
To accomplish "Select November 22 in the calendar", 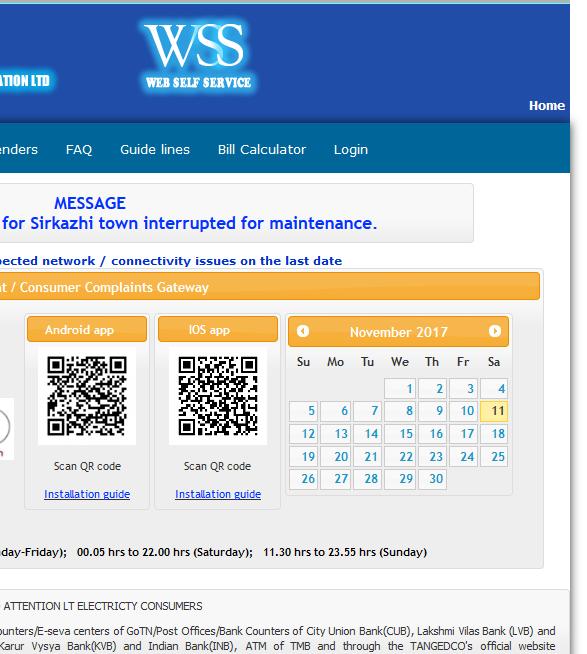I will (x=400, y=456).
